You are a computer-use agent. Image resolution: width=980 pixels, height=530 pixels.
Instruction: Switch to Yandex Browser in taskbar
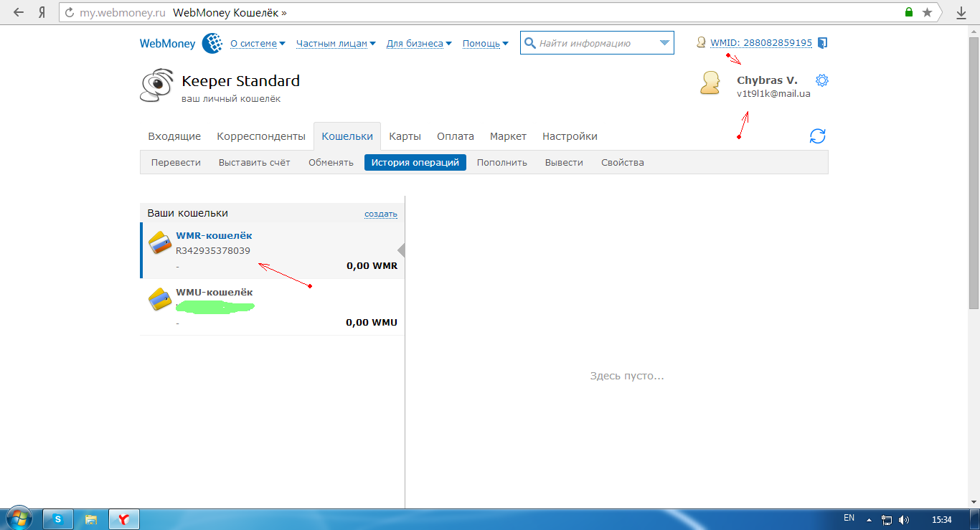[x=123, y=519]
